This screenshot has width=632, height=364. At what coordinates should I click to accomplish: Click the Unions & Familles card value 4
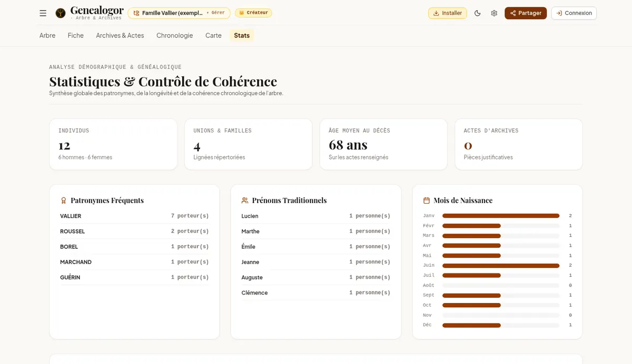point(197,146)
